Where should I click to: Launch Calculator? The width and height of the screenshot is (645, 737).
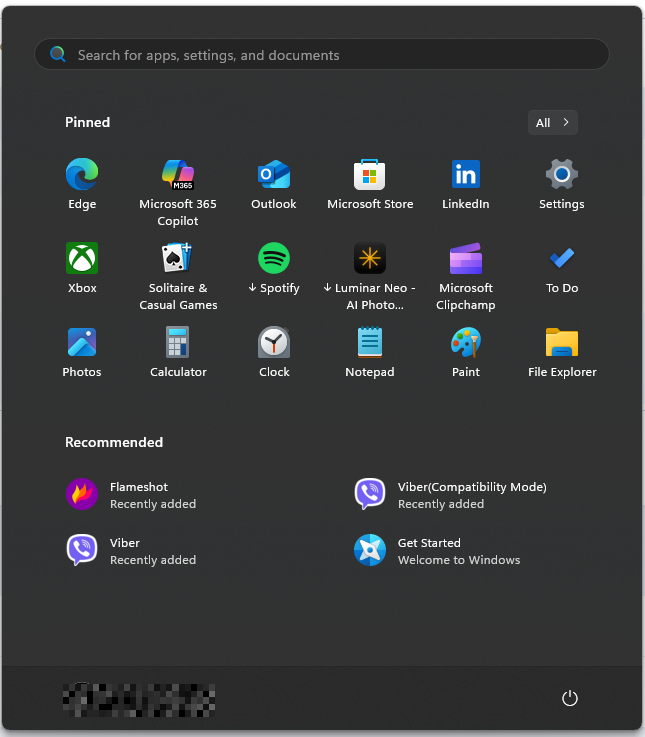pyautogui.click(x=178, y=353)
